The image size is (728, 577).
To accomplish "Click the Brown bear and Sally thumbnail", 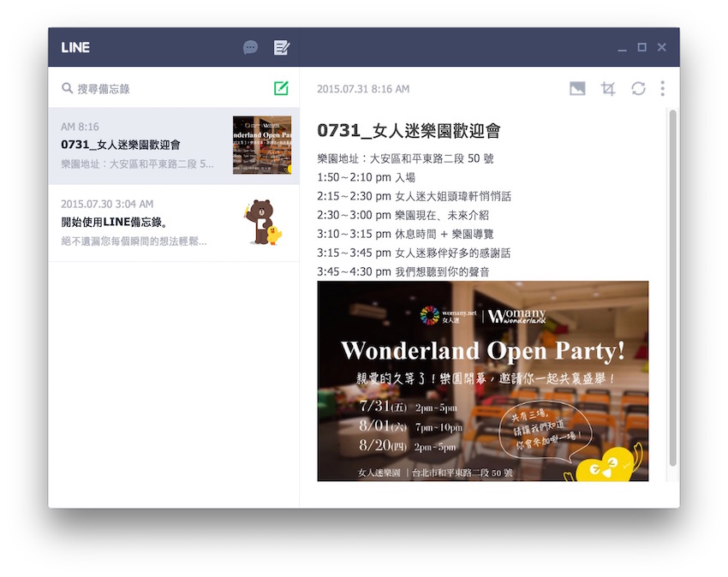I will click(x=263, y=223).
